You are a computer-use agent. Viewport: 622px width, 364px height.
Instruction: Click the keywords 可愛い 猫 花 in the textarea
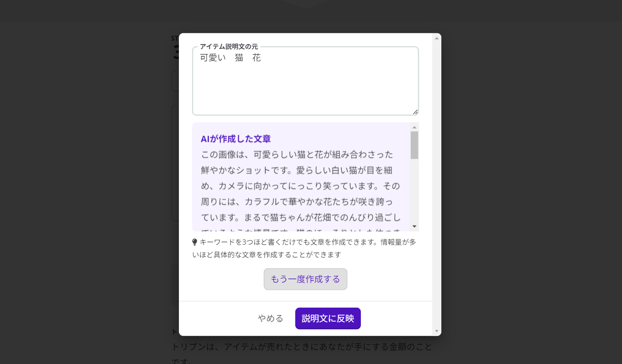(231, 58)
